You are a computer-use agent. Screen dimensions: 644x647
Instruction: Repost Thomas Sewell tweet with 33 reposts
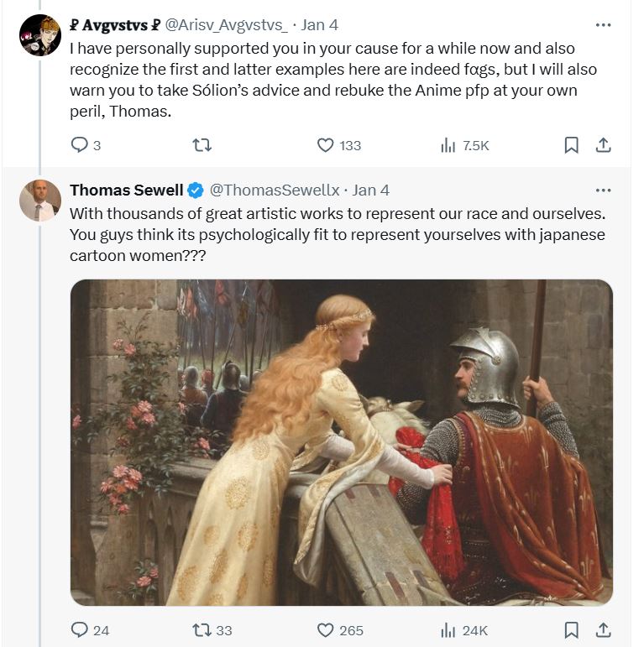click(x=202, y=630)
